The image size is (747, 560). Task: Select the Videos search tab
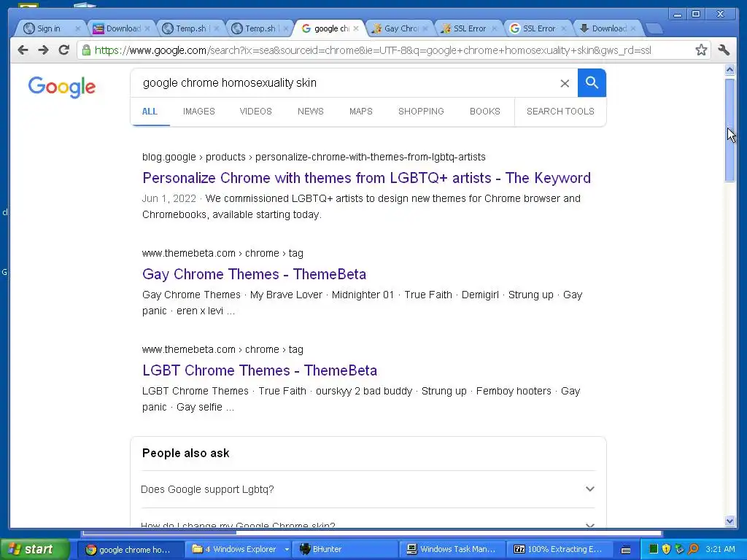click(x=255, y=112)
